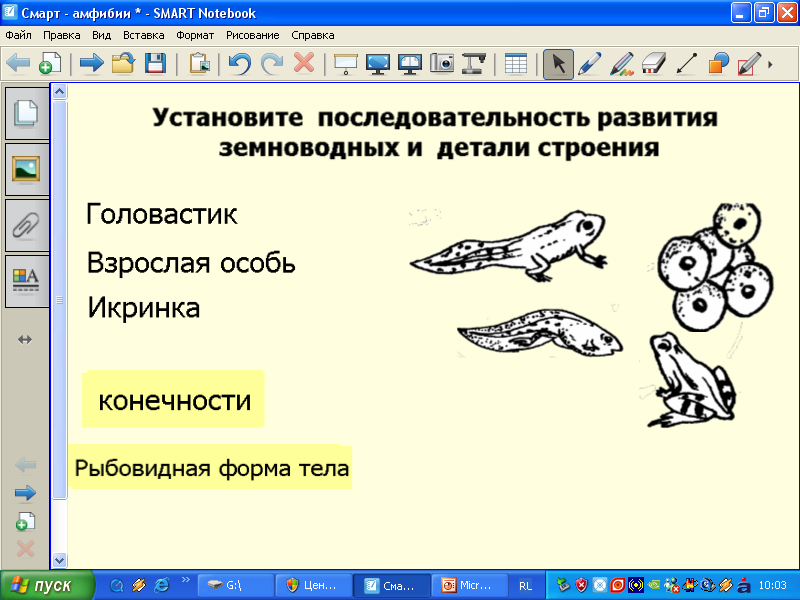Save the notebook with floppy icon
This screenshot has width=800, height=600.
[155, 64]
